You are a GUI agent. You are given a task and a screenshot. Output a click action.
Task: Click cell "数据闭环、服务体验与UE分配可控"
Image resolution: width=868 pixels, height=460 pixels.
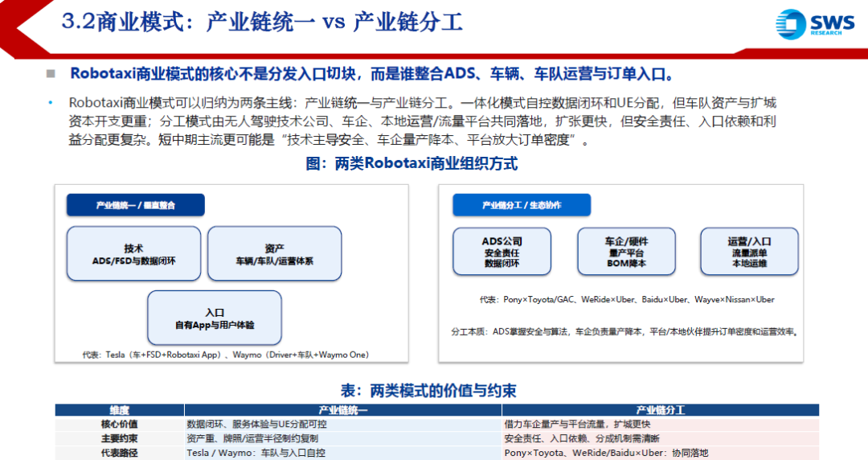(x=342, y=425)
